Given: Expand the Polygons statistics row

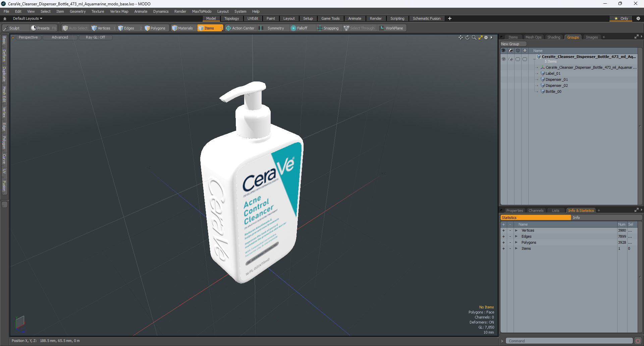Looking at the screenshot, I should [517, 242].
